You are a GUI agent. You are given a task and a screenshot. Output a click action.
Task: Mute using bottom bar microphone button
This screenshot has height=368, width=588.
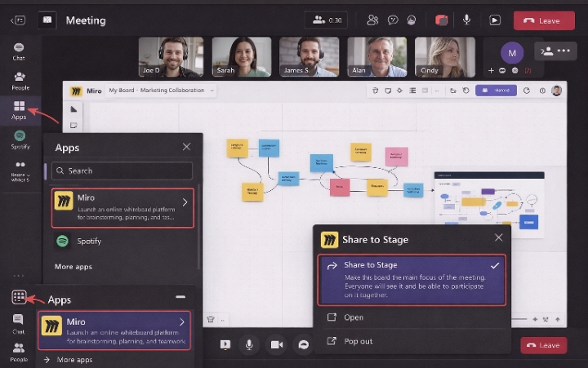click(249, 345)
